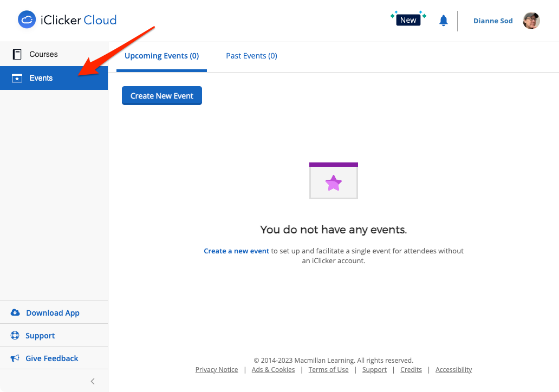Click the iClicker Cloud logo
The height and width of the screenshot is (392, 559).
click(x=67, y=19)
